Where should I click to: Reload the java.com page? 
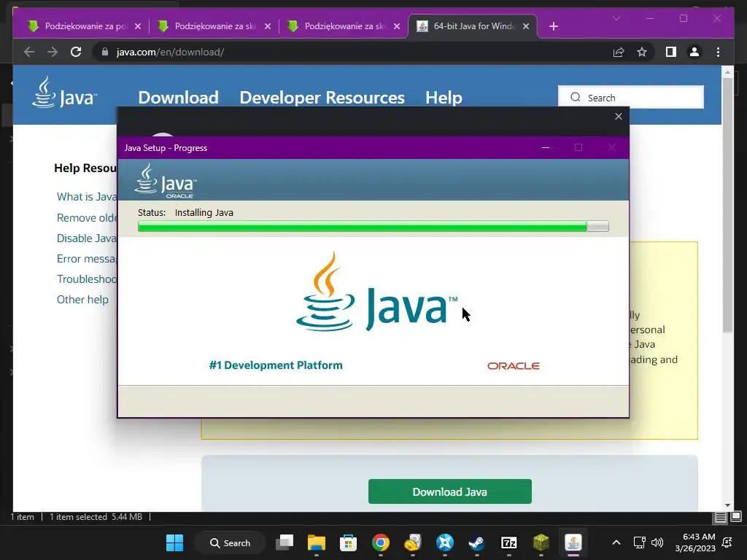click(76, 52)
